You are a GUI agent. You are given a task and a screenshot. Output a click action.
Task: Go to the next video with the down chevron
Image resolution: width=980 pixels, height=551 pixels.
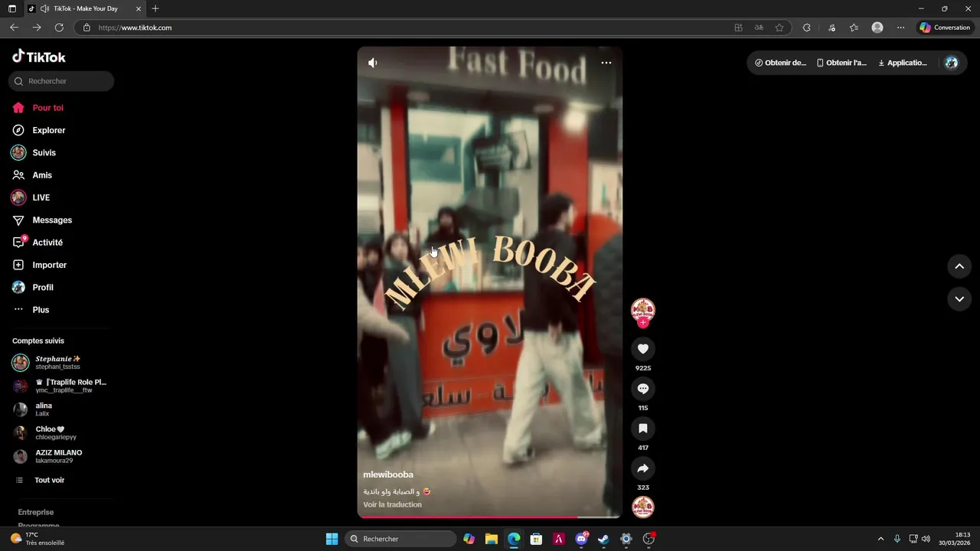[x=959, y=298]
